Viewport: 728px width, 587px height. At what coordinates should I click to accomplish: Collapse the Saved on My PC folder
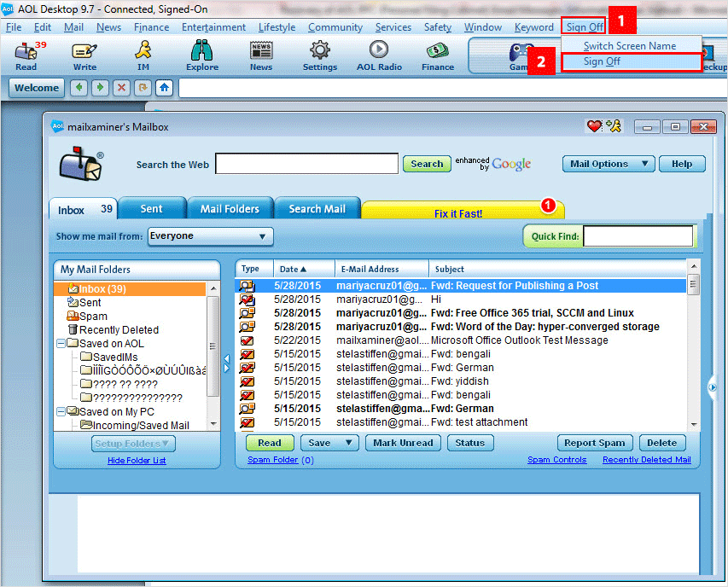click(x=61, y=411)
